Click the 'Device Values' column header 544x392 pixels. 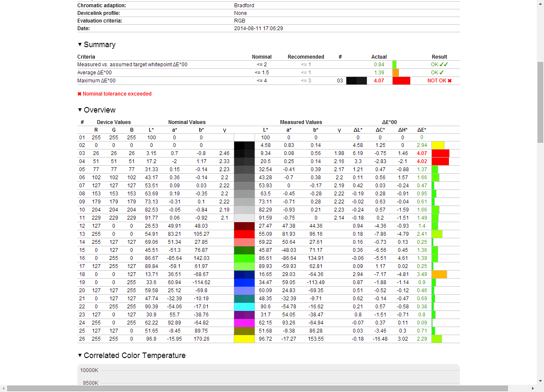[x=114, y=122]
